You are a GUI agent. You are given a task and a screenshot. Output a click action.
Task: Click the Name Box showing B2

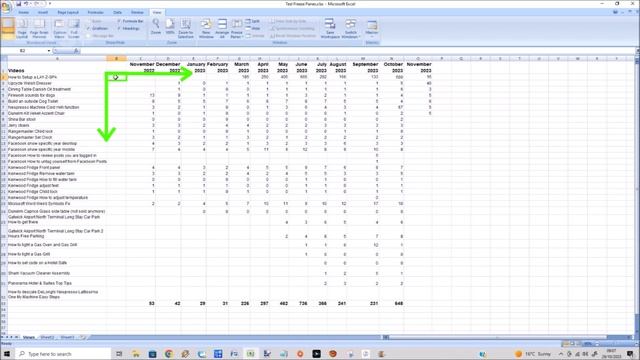24,51
